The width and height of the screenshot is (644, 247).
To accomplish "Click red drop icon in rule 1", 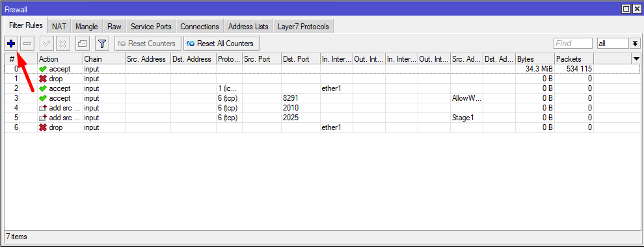I will tap(43, 79).
